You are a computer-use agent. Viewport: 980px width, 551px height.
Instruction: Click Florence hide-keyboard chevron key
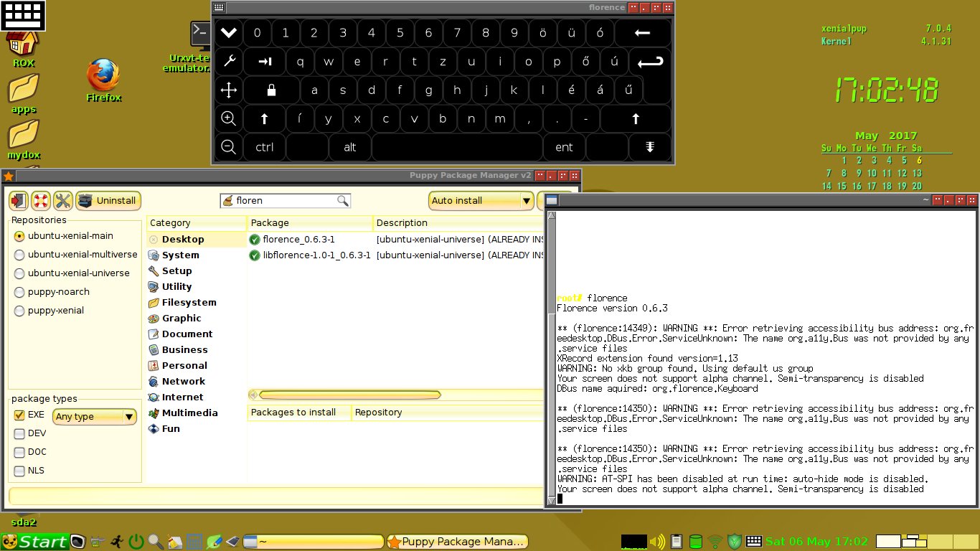click(228, 32)
